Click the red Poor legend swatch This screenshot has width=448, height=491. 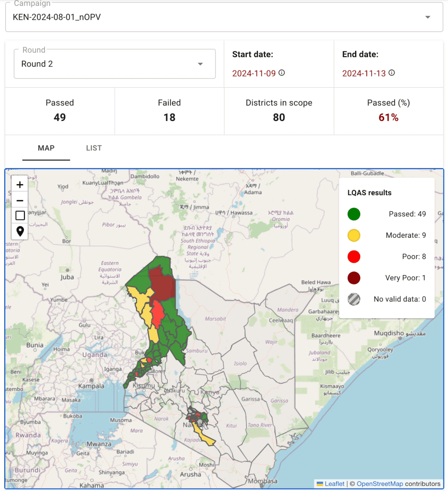[354, 257]
